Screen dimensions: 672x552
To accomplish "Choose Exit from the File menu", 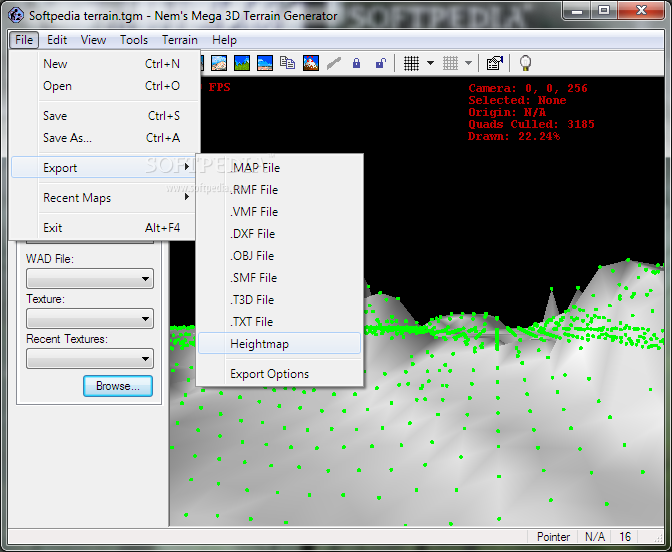I will (x=103, y=228).
